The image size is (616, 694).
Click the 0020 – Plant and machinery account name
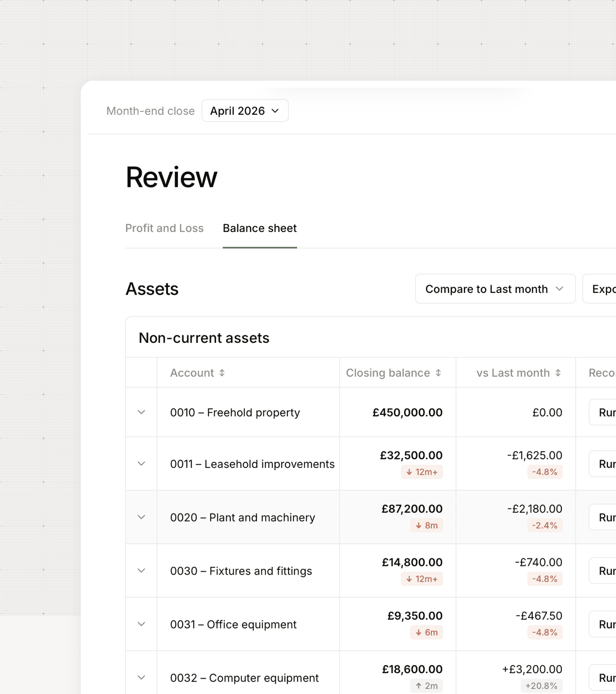242,517
